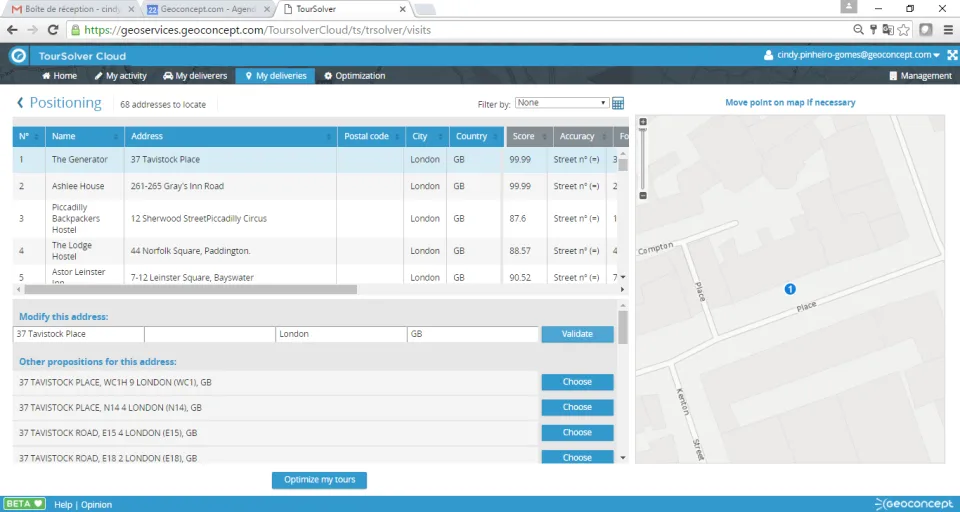Edit the London city input field
This screenshot has height=512, width=960.
[x=341, y=334]
